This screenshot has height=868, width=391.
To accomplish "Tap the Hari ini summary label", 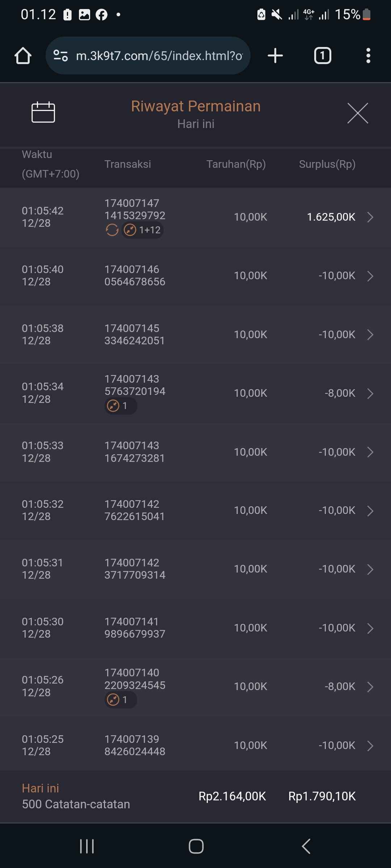I will pyautogui.click(x=41, y=788).
